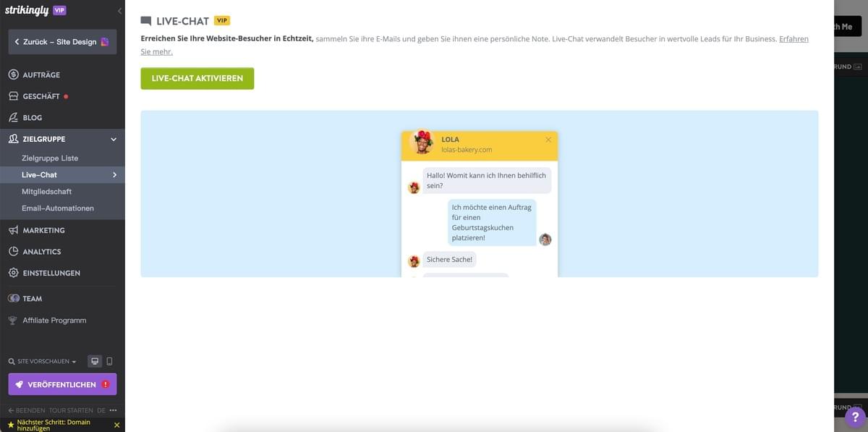Switch to mobile preview mode
Screen dimensions: 868x432
[110, 360]
